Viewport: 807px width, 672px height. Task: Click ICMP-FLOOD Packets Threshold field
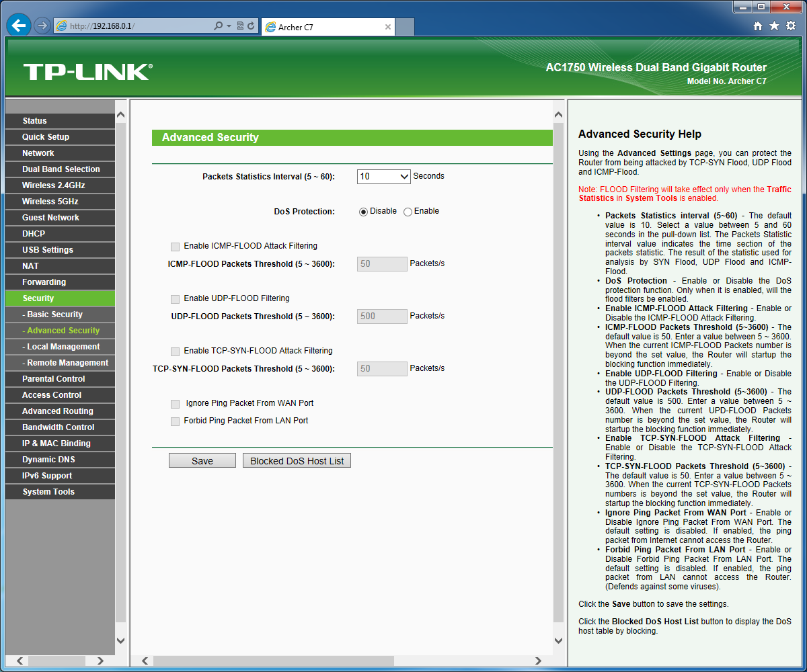[382, 264]
